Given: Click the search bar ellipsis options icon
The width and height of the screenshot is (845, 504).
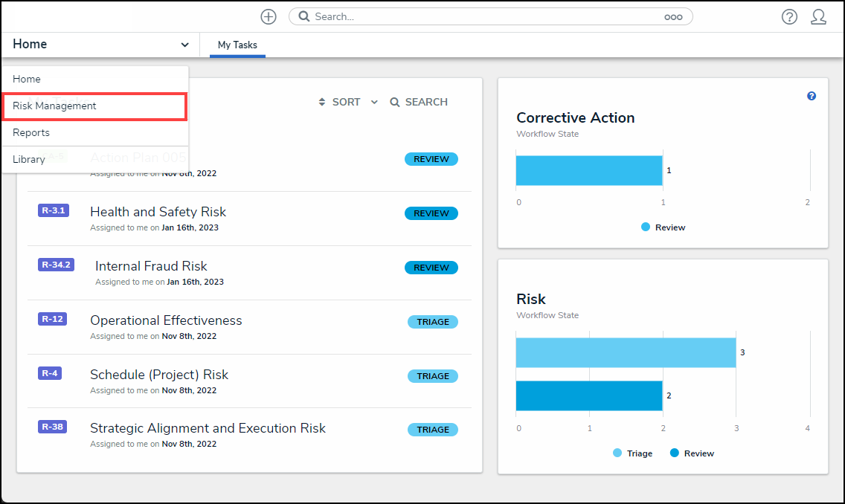Looking at the screenshot, I should [x=673, y=16].
